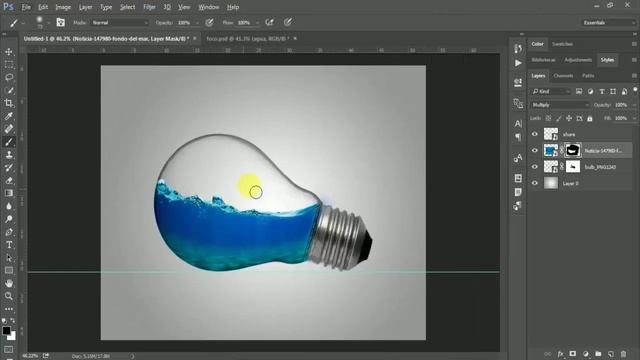Switch to the Adjustments tab

pos(578,60)
